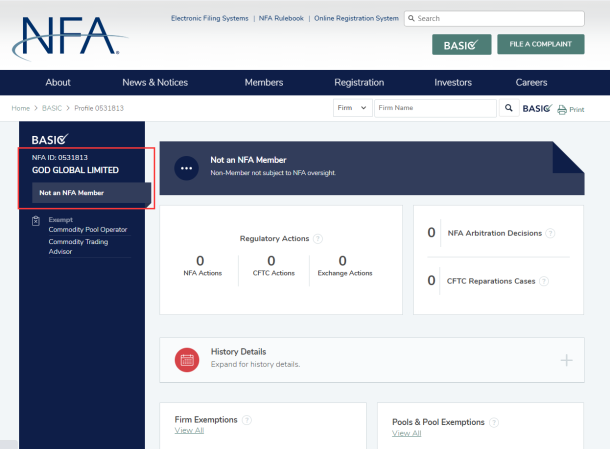Click the Exchange Actions count
The image size is (610, 449).
[342, 260]
